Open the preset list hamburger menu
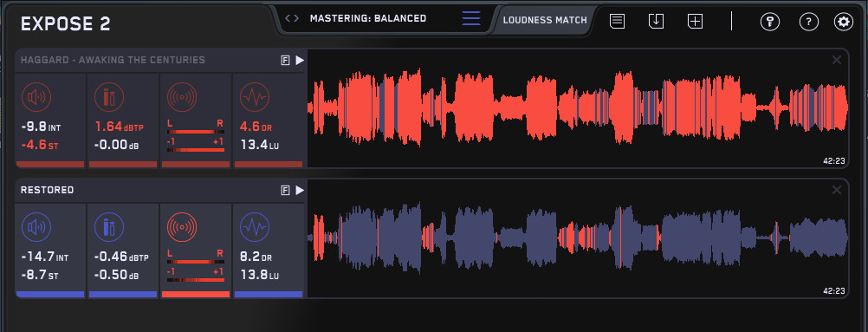868x332 pixels. coord(471,18)
